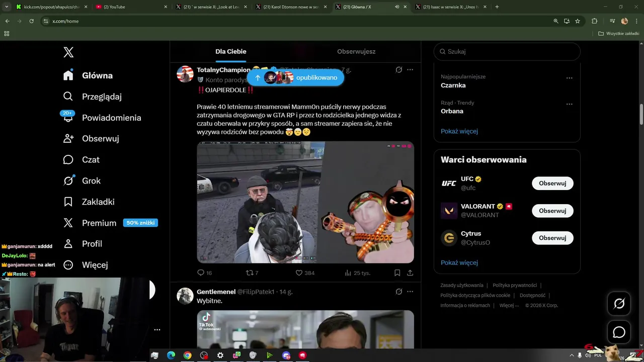
Task: Click the Szukaj search field
Action: [x=507, y=51]
